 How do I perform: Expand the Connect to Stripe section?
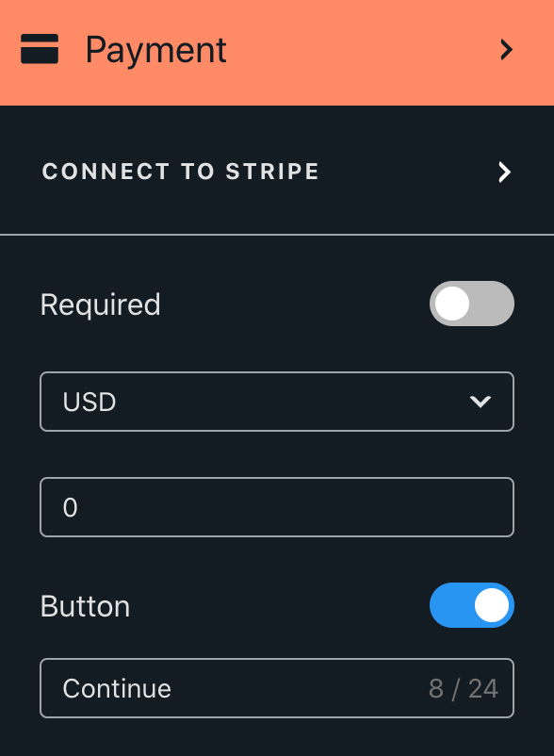[x=277, y=173]
